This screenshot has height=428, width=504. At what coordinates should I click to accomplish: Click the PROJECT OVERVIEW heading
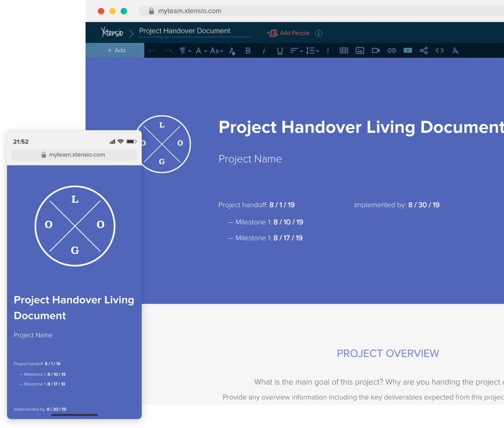pos(387,354)
